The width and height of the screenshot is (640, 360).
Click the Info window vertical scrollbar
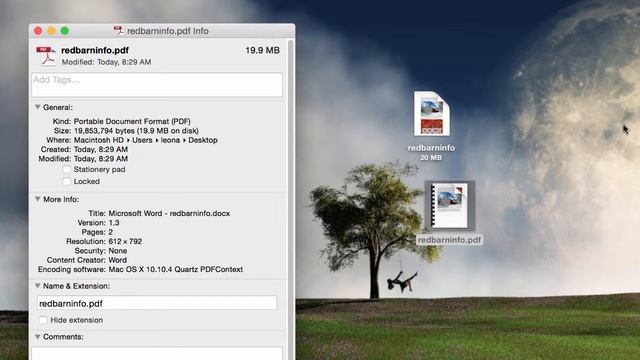(291, 199)
